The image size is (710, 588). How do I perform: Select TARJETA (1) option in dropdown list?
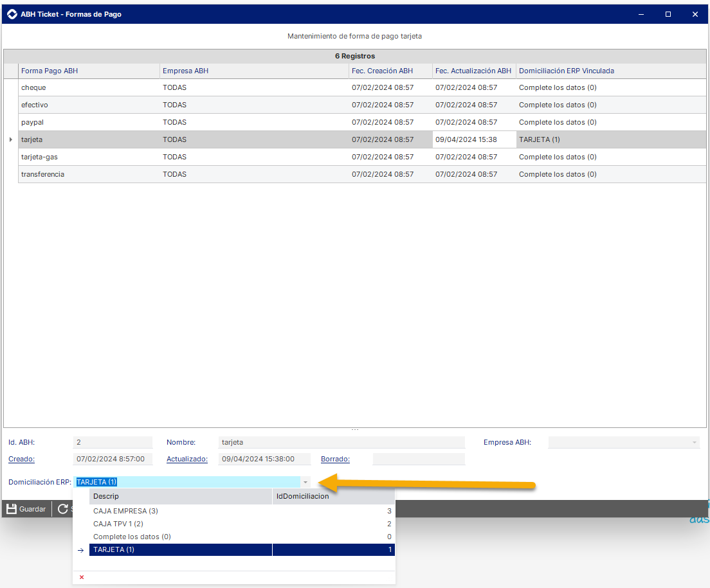pos(242,549)
